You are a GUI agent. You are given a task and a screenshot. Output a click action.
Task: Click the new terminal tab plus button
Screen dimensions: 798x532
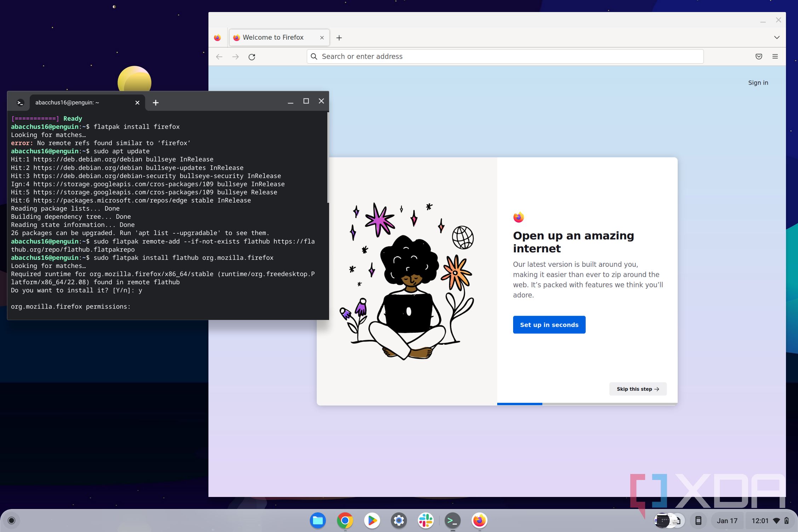[x=155, y=102]
